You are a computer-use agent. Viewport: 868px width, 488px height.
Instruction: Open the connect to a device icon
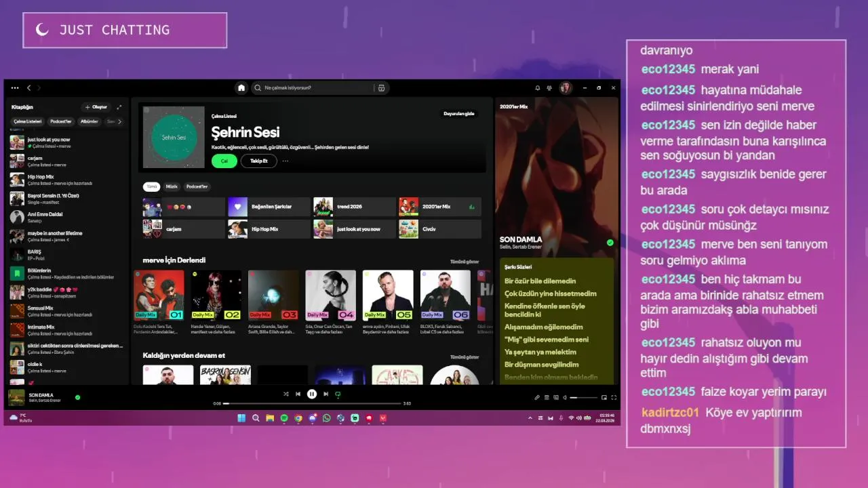(556, 398)
